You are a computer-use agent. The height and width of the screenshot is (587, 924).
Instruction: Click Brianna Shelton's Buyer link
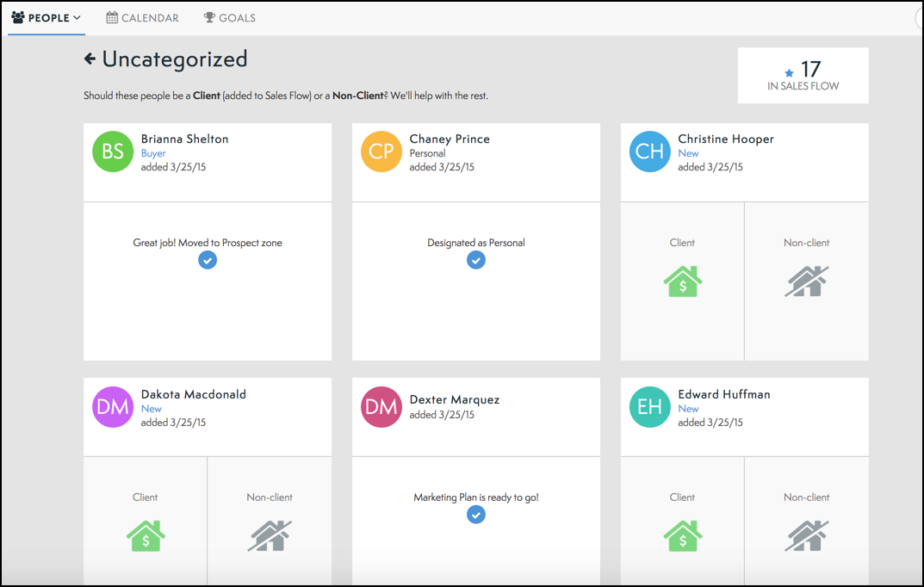click(x=153, y=153)
